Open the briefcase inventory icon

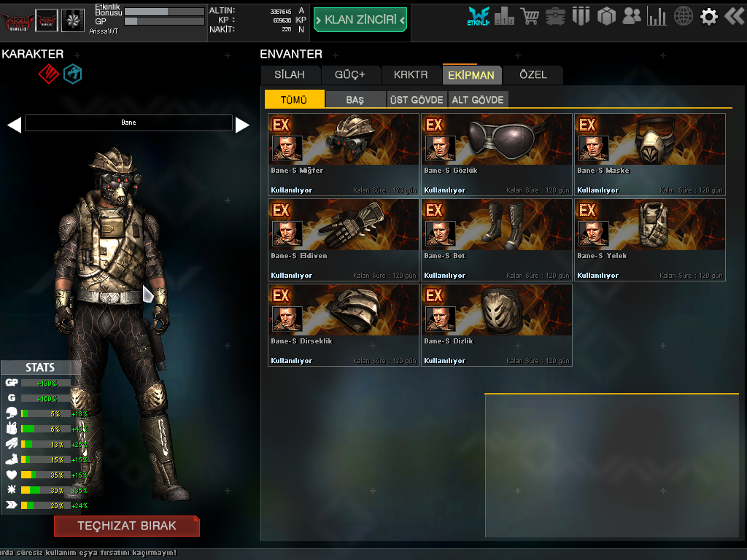tap(555, 17)
